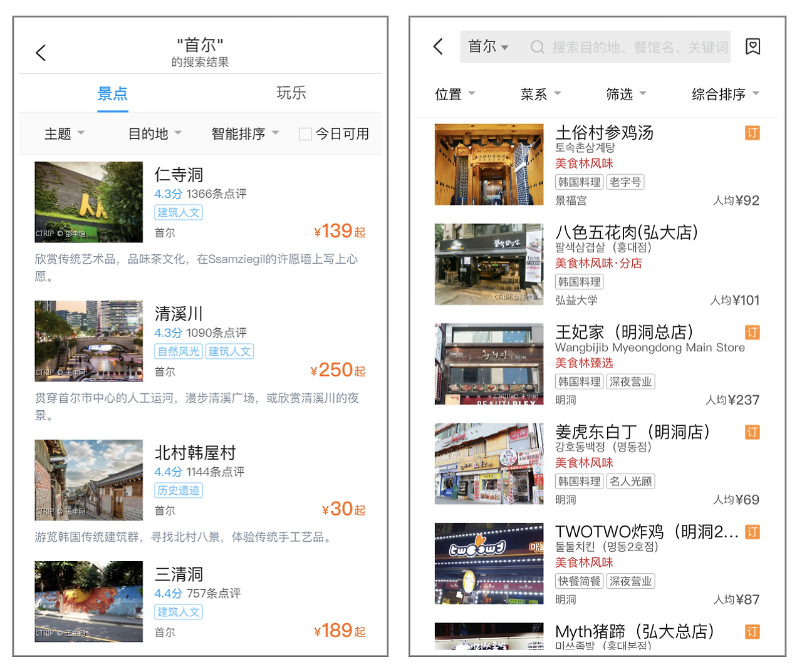Click the 北村韩屋村 thumbnail photo

pyautogui.click(x=89, y=480)
